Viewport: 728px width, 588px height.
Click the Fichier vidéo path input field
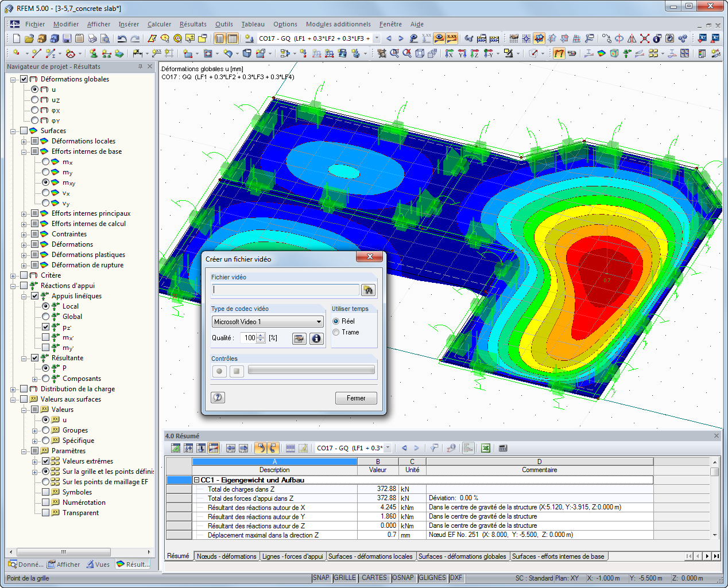click(x=285, y=290)
